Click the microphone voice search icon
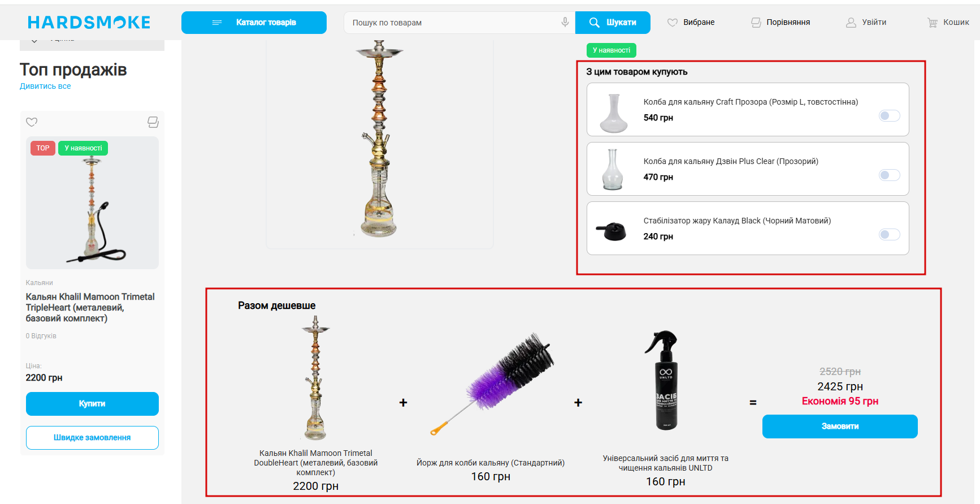The width and height of the screenshot is (980, 504). click(565, 22)
